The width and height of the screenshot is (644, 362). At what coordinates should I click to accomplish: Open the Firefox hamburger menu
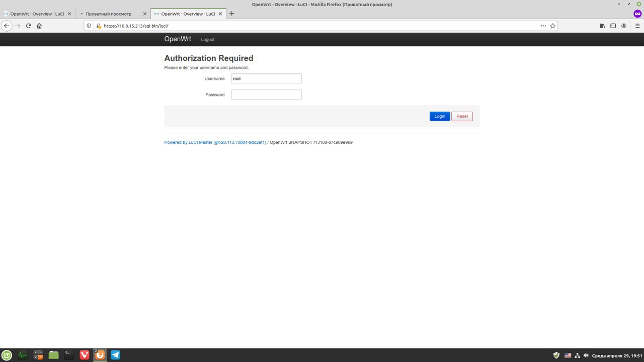(637, 26)
